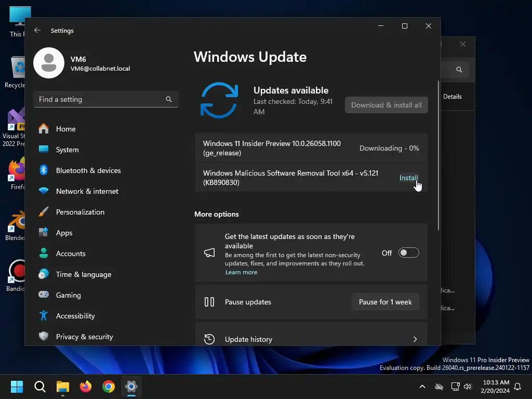This screenshot has width=532, height=399.
Task: Click the Windows 11 Insider Preview update row
Action: pos(311,148)
